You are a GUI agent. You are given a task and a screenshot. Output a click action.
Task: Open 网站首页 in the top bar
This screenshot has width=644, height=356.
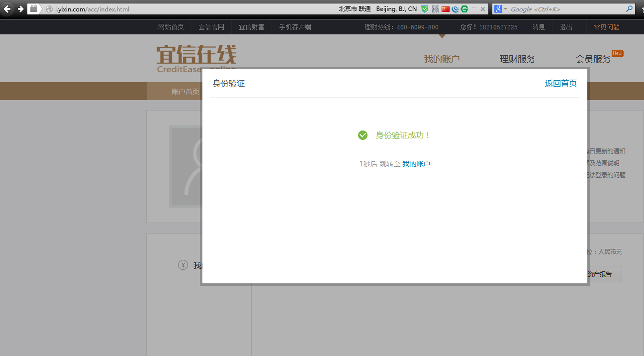click(171, 27)
